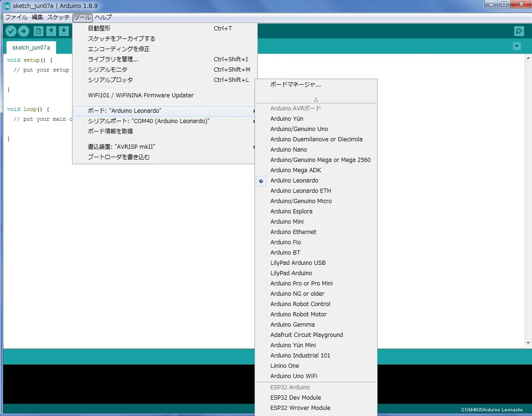This screenshot has height=416, width=532.
Task: Click the Verify checkmark icon
Action: [11, 31]
